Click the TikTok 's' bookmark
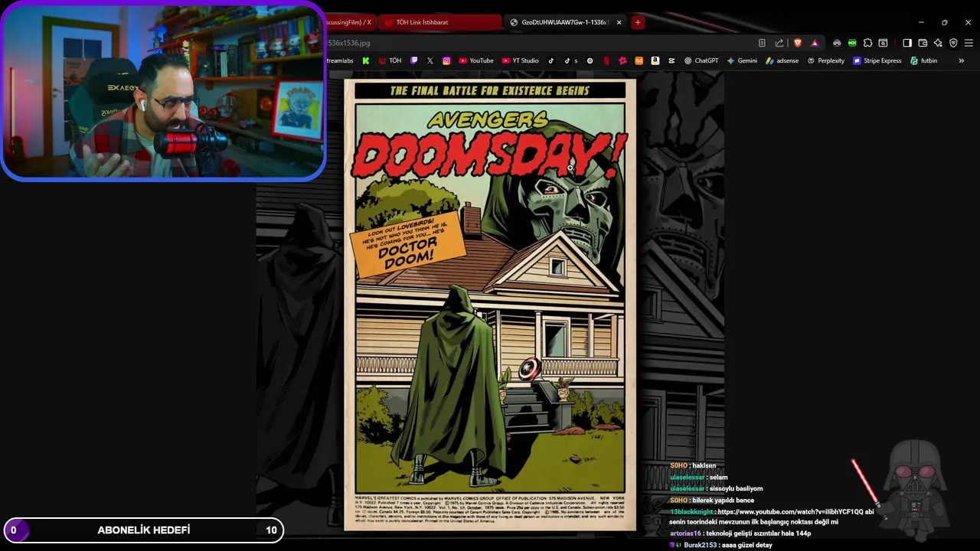Image resolution: width=980 pixels, height=551 pixels. [x=571, y=60]
